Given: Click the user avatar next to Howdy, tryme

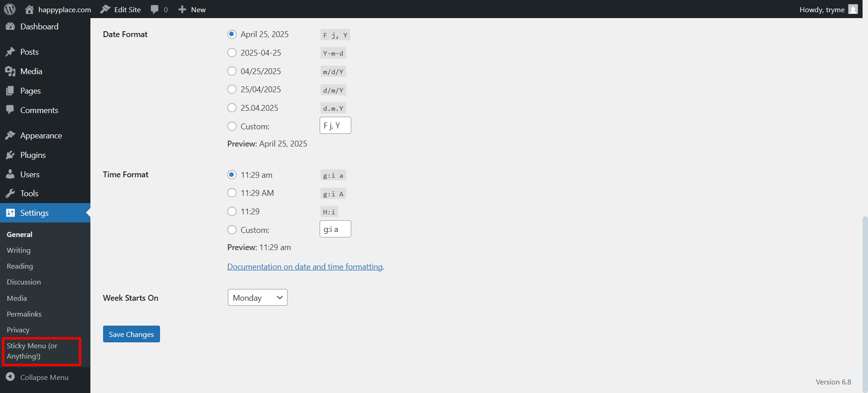Looking at the screenshot, I should pyautogui.click(x=853, y=9).
